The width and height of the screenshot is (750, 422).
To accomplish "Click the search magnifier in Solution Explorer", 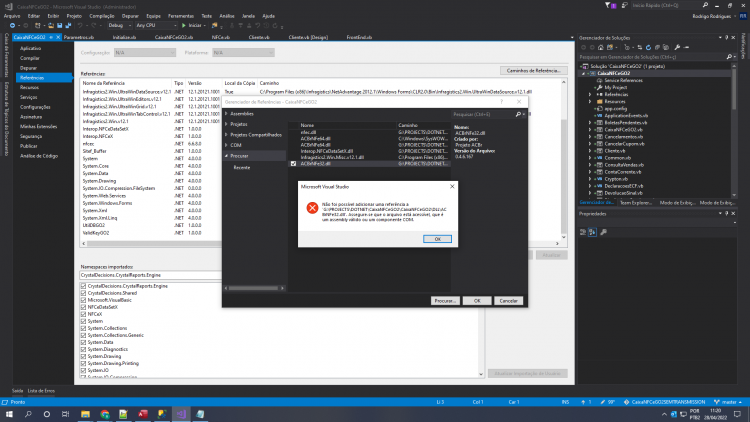I will (729, 57).
